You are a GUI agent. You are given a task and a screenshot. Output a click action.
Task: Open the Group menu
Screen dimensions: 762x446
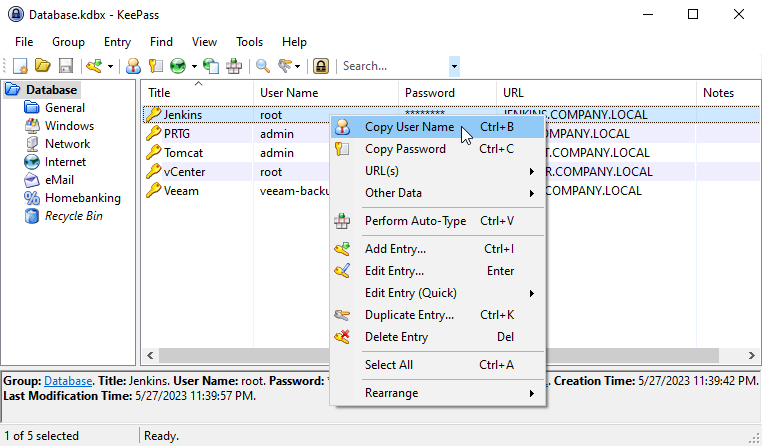(x=68, y=42)
